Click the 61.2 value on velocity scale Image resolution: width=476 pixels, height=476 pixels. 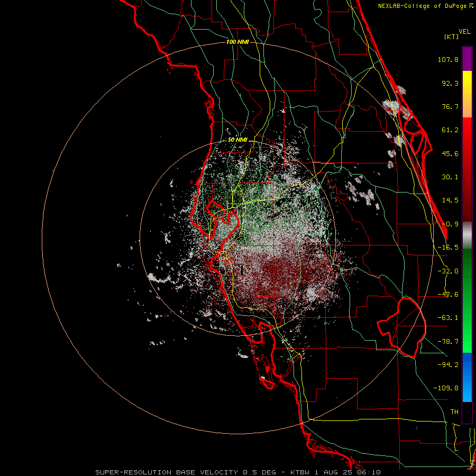(x=450, y=130)
